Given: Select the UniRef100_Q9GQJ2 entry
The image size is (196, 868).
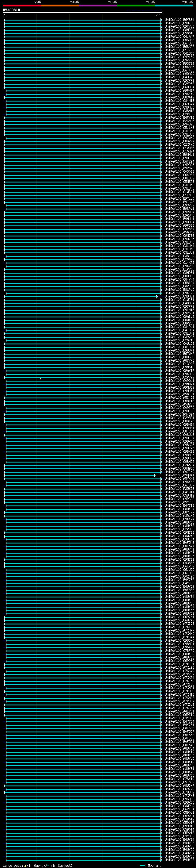Looking at the screenshot, I should (179, 799).
